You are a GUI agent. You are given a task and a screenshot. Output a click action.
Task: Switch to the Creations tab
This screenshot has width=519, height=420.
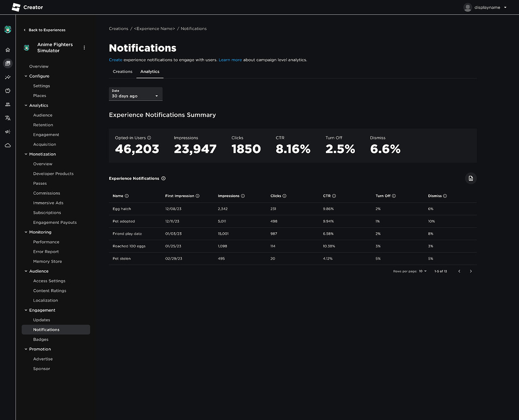(122, 71)
